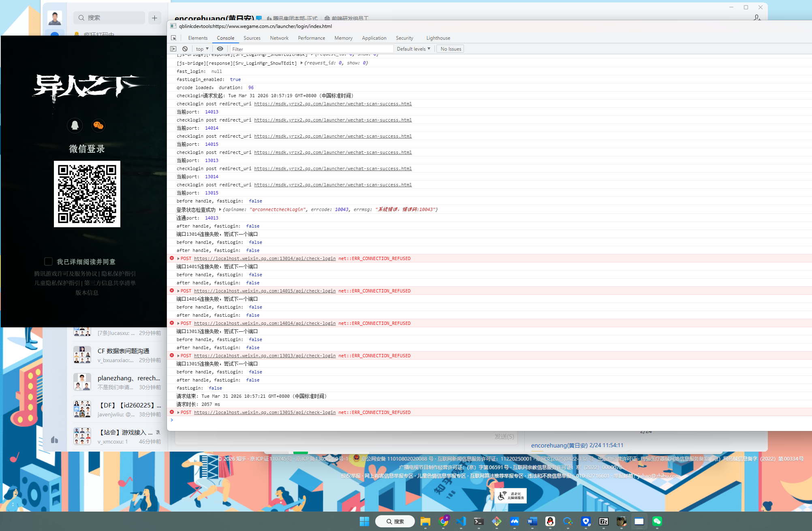Open WeChat from the taskbar
Viewport: 812px width, 531px height.
[657, 521]
